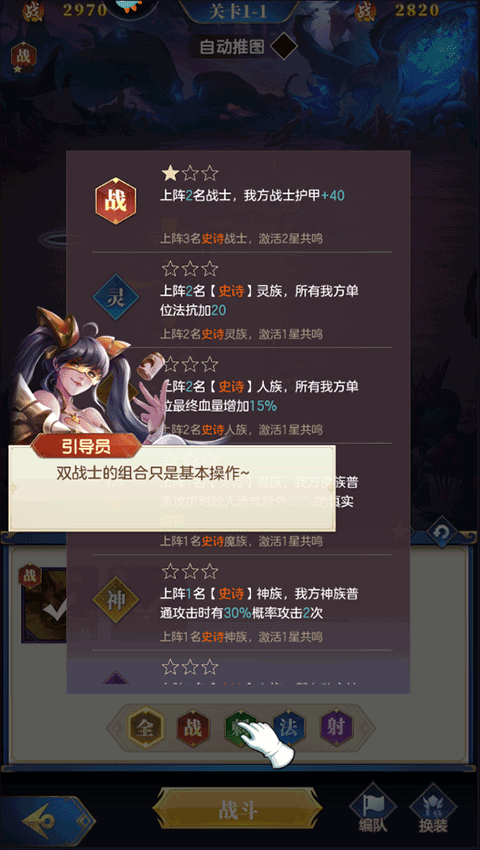Tap the green class filter under the glove
The width and height of the screenshot is (480, 850).
click(x=239, y=726)
